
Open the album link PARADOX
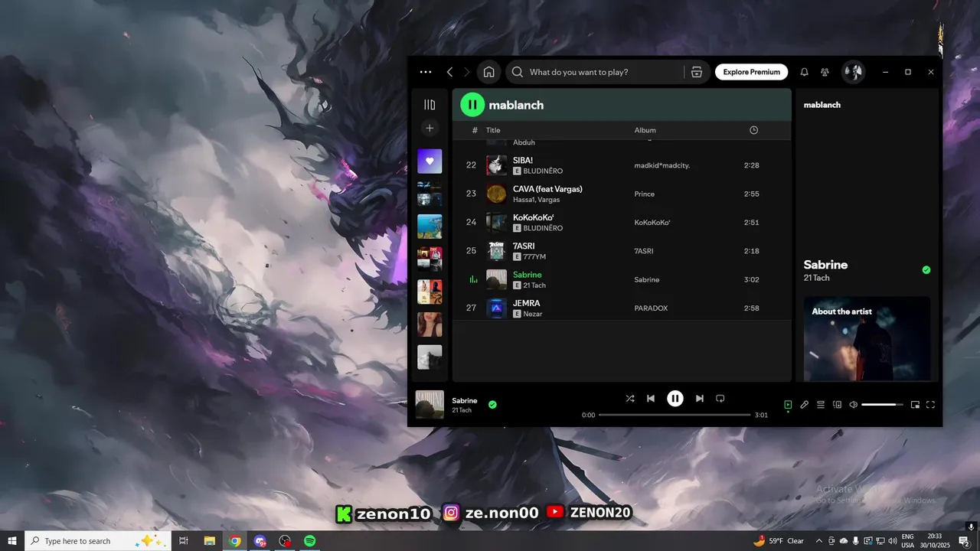click(652, 308)
